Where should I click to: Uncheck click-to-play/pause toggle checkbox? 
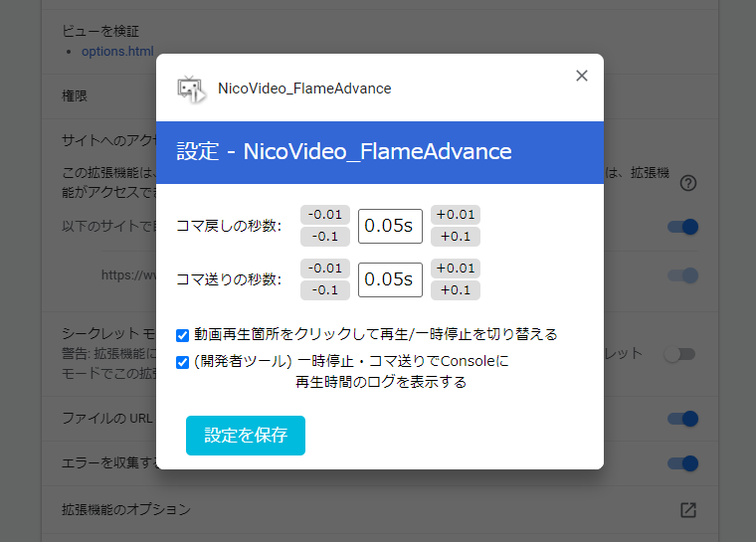coord(182,335)
